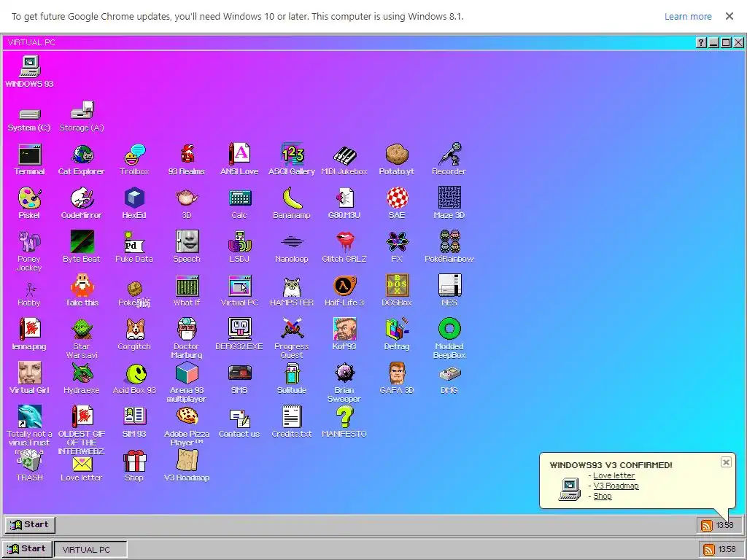This screenshot has width=747, height=560.
Task: Launch Brian Sweeper mine icon
Action: click(344, 382)
